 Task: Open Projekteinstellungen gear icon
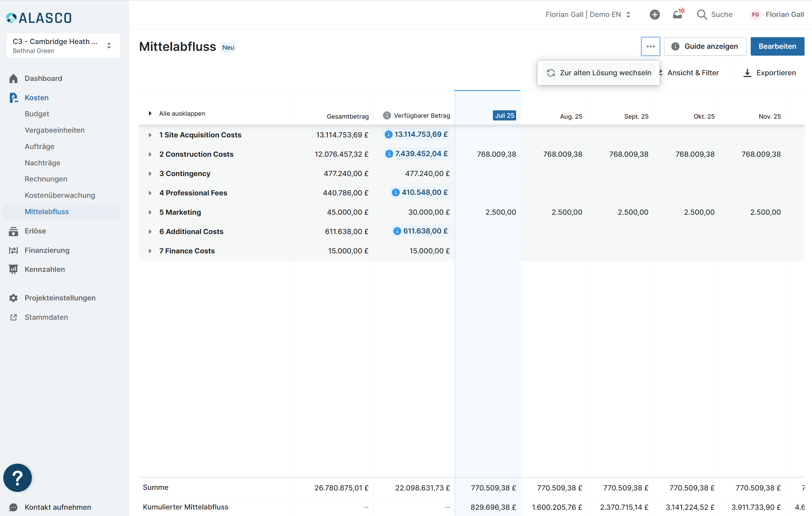pyautogui.click(x=13, y=298)
